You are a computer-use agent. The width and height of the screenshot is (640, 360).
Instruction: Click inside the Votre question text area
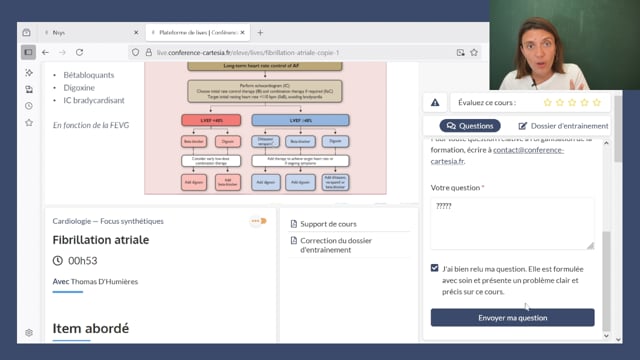512,224
